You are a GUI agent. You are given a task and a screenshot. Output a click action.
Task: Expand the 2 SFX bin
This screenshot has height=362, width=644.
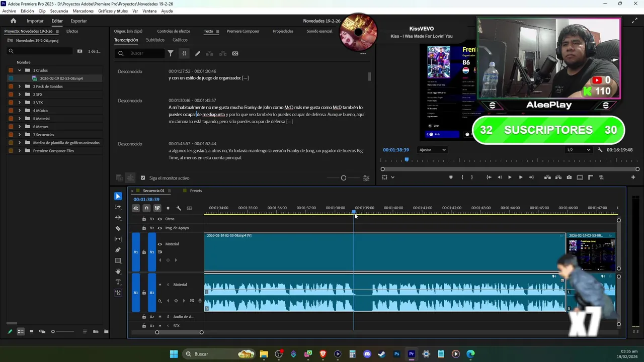pyautogui.click(x=20, y=95)
